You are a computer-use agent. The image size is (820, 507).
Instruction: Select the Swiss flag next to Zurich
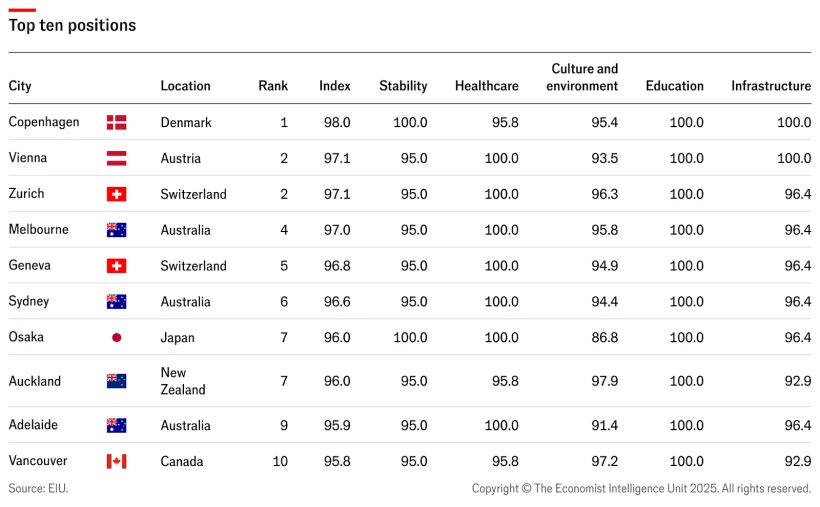[116, 194]
